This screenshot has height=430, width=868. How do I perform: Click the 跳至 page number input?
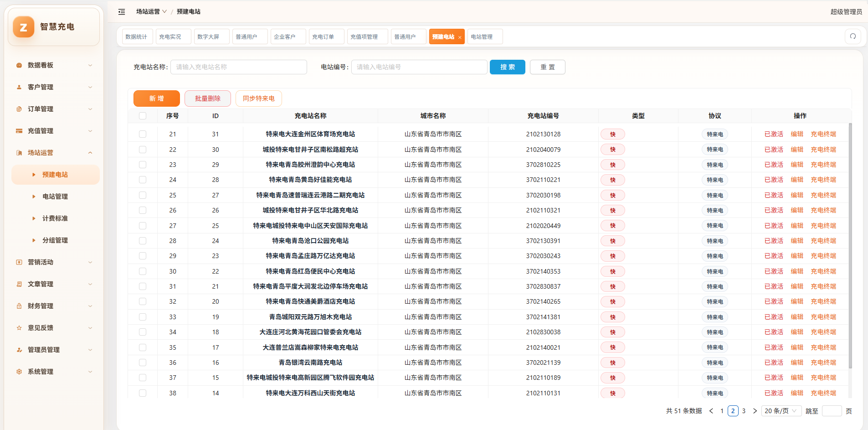tap(832, 411)
